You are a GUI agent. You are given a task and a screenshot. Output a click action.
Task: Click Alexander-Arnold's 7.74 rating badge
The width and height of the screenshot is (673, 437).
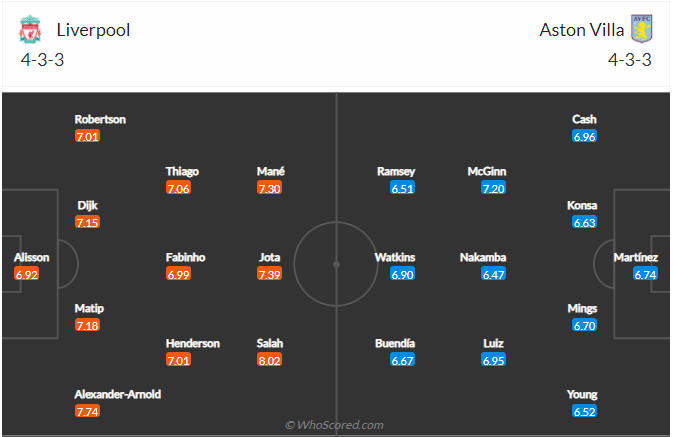87,411
